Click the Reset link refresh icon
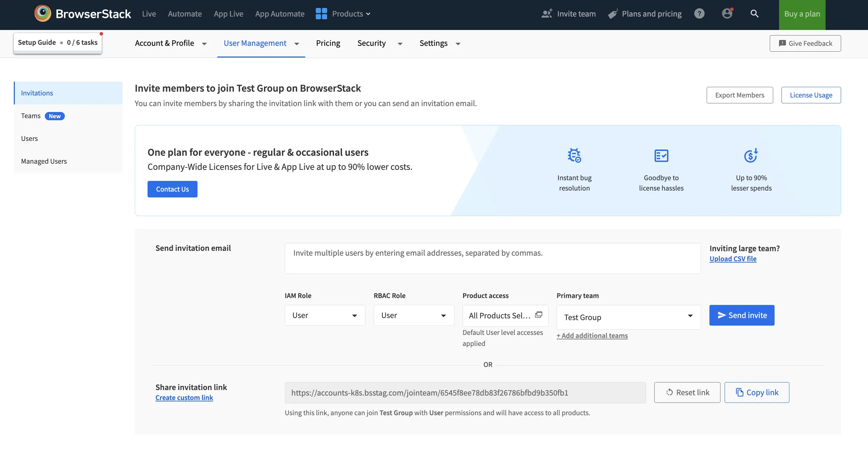Screen dimensions: 868x450 [x=669, y=392]
